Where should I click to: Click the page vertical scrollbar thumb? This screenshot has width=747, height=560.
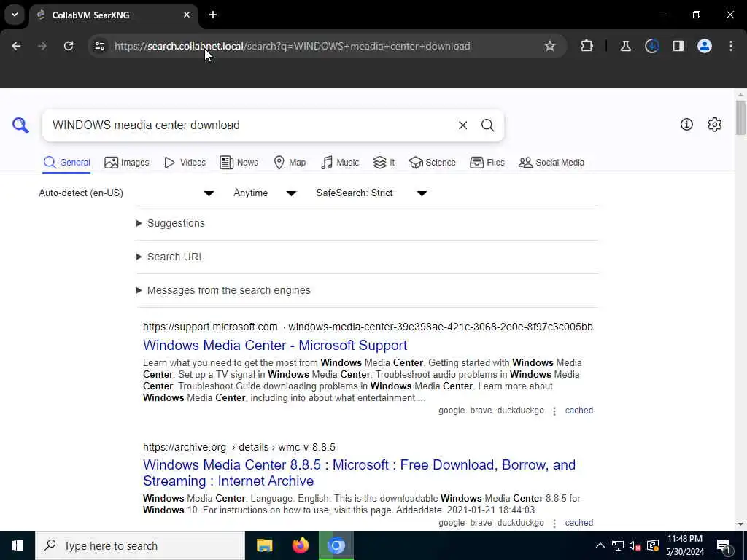[740, 117]
